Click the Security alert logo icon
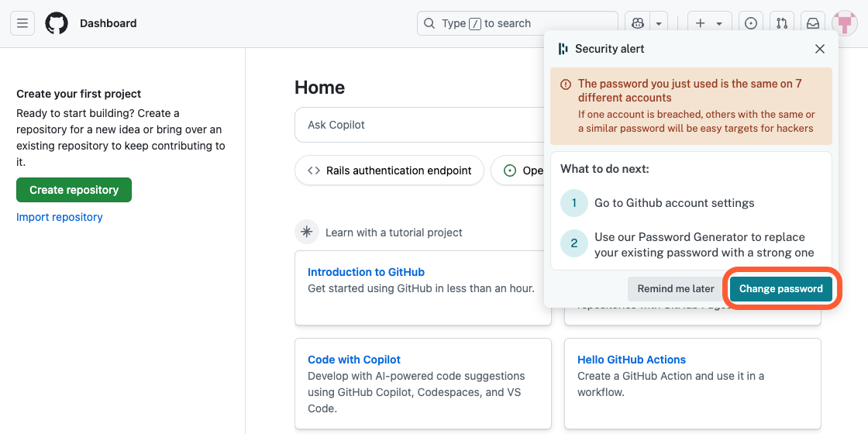 pos(563,49)
